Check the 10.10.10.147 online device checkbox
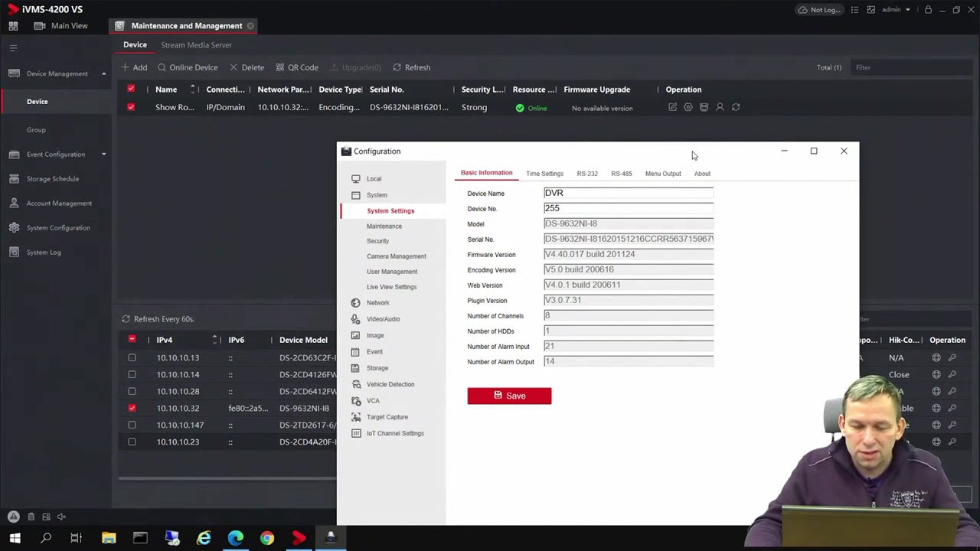 [132, 425]
